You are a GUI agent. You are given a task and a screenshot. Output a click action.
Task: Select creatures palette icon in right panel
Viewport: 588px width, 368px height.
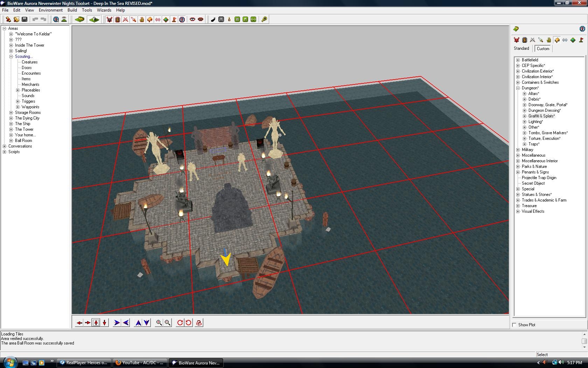(516, 40)
